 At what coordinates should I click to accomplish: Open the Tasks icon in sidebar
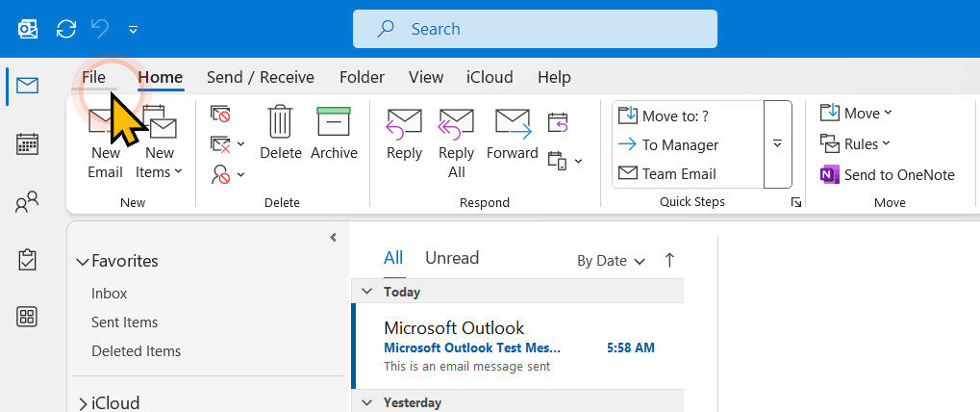tap(28, 259)
